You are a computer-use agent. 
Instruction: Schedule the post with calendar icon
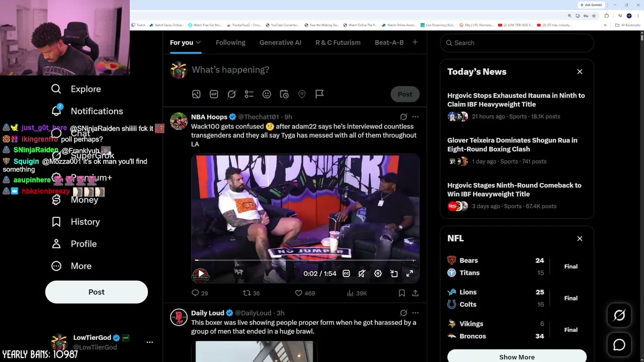pos(284,94)
